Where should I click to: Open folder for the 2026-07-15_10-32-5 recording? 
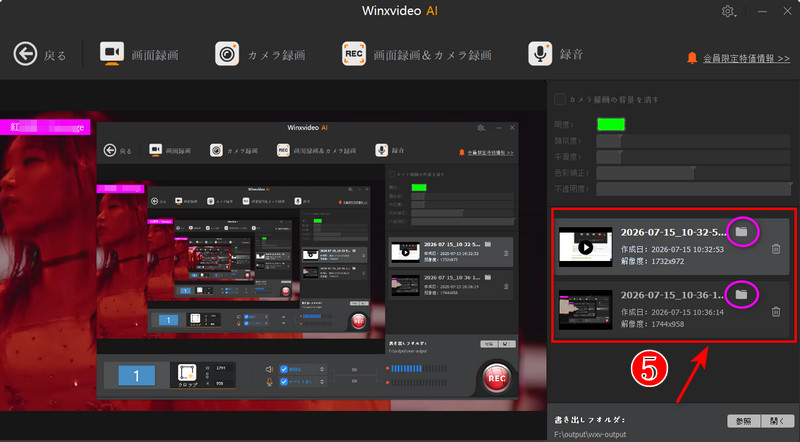pos(741,232)
